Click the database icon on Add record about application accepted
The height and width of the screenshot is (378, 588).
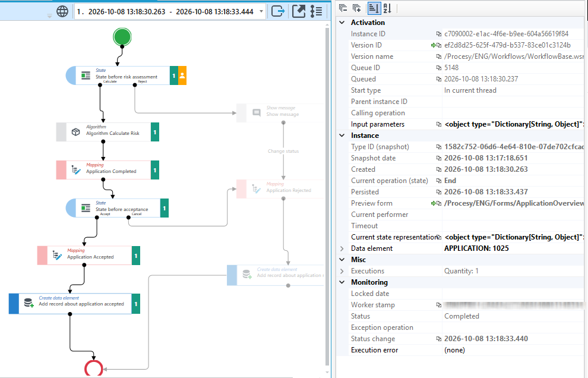click(x=29, y=303)
